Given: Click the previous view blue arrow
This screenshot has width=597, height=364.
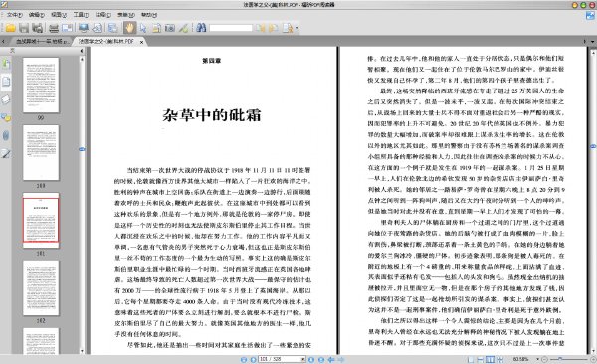Looking at the screenshot, I should [331, 359].
